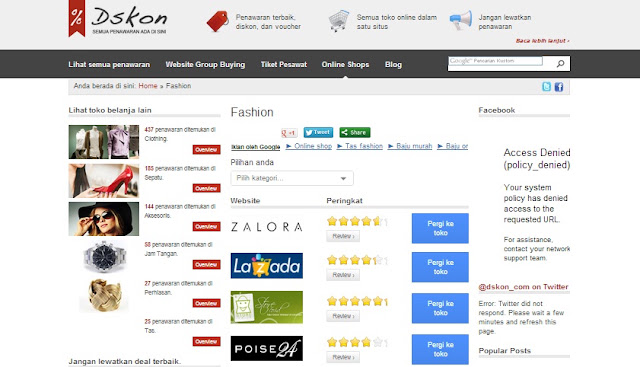Open Review for the green store row

343,316
